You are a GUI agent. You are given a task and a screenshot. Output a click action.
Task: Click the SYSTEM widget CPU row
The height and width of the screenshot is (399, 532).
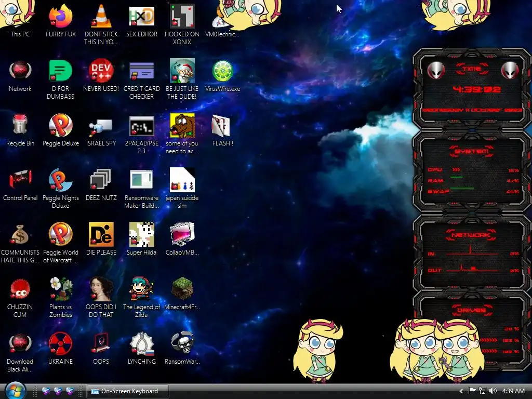[473, 170]
